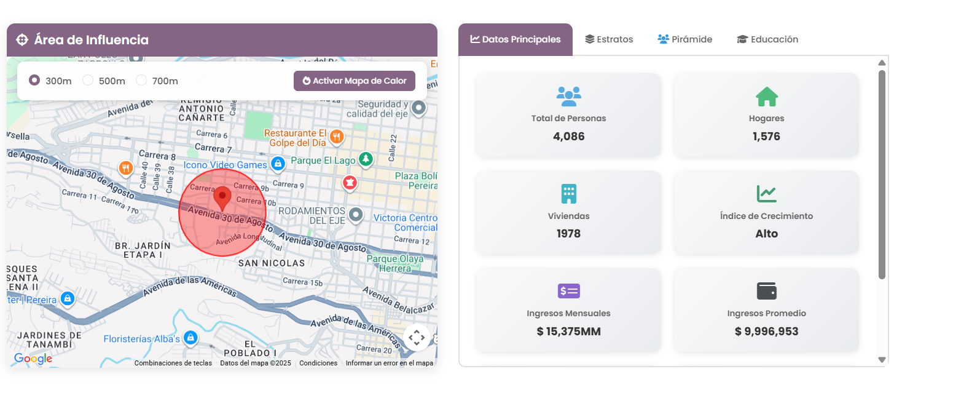The width and height of the screenshot is (980, 414).
Task: Select the 700m radius option
Action: [x=141, y=81]
